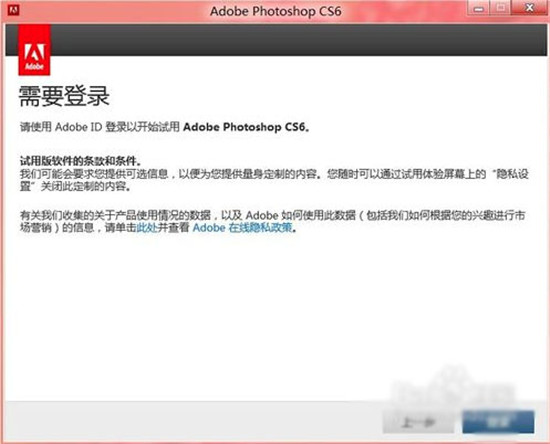
Task: Click the window title Adobe Photoshop CS6
Action: (275, 11)
